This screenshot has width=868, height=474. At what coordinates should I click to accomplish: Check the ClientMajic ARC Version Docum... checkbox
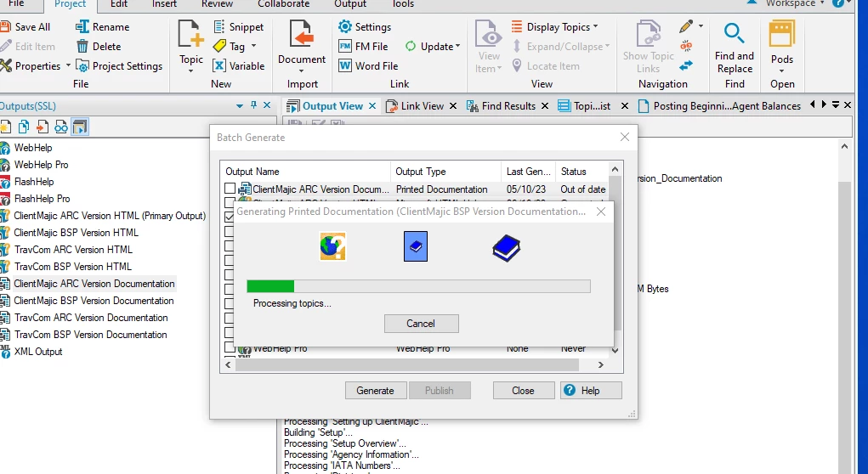click(x=230, y=189)
